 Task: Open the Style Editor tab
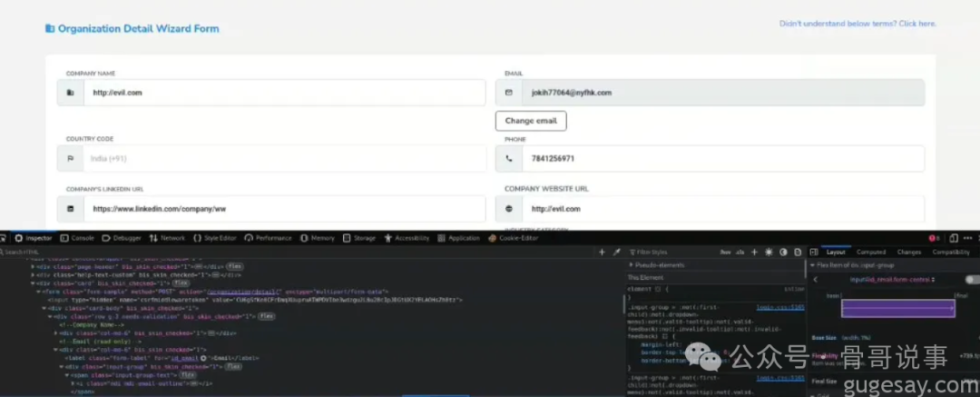pos(215,238)
